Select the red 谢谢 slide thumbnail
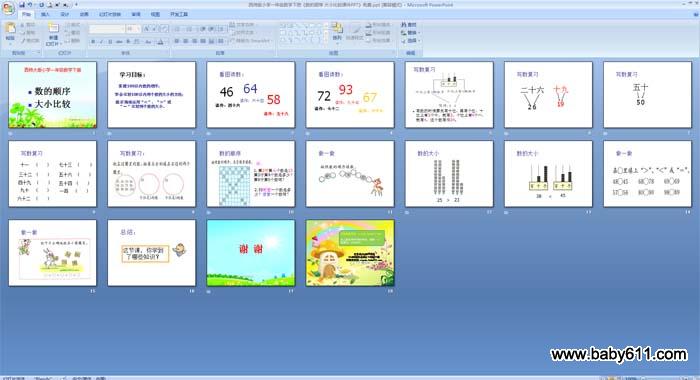700x380 pixels. tap(250, 253)
